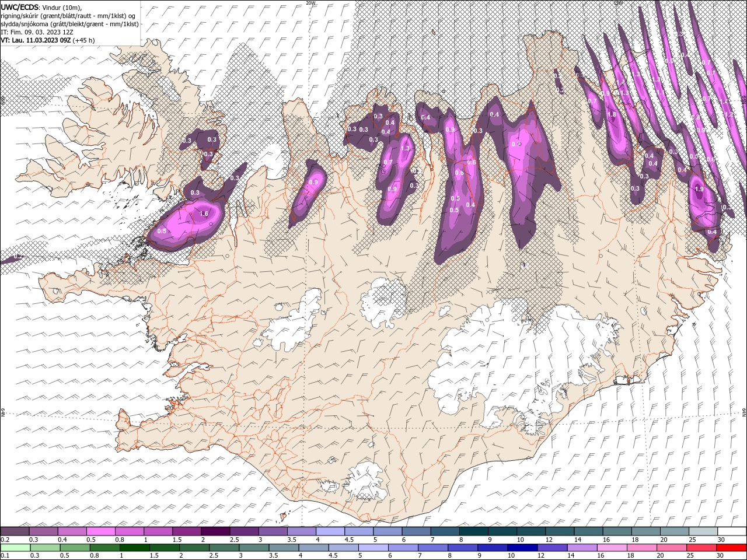The image size is (747, 560).
Task: Pick the darkest green 1–1.5 rain legend swatch
Action: pyautogui.click(x=135, y=548)
